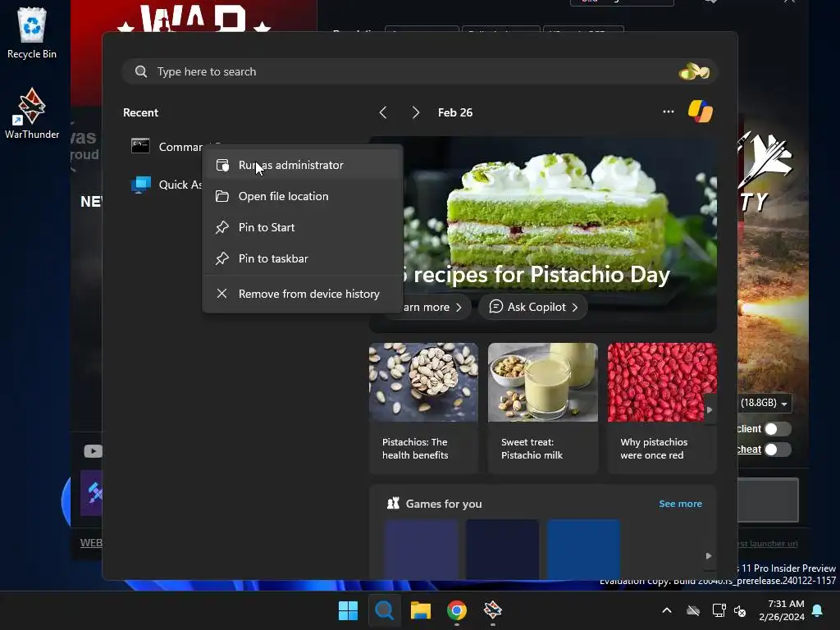Open WarThunder desktop shortcut
Viewport: 840px width, 630px height.
[x=32, y=113]
